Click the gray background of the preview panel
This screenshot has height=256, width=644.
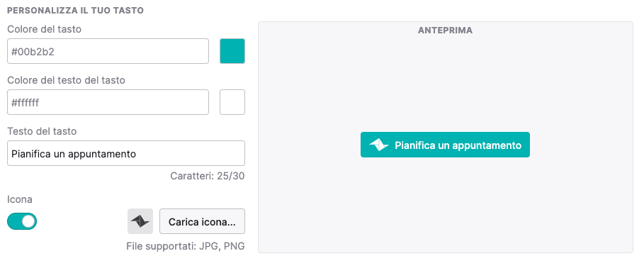click(x=446, y=206)
